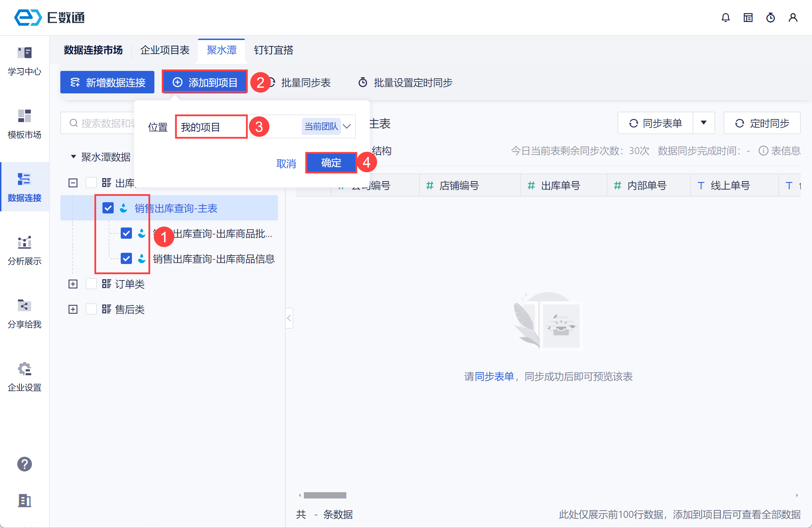Uncheck 销售出库查询-出库商品信息 checkbox
The image size is (812, 528).
click(x=126, y=259)
